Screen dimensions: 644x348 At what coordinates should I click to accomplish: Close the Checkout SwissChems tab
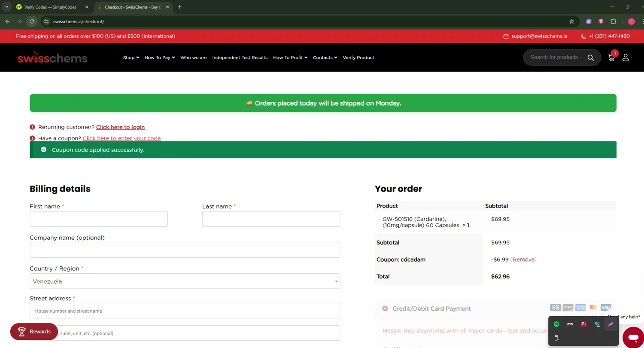168,7
